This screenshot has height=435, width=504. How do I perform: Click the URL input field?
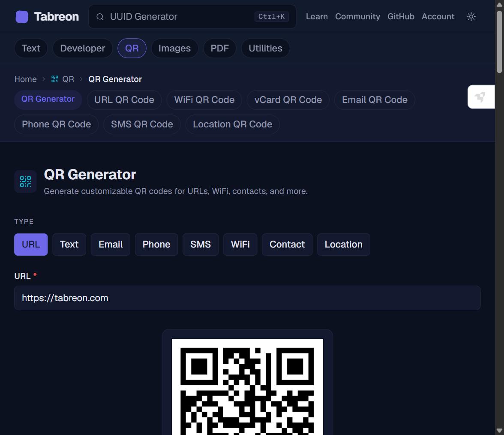(247, 298)
